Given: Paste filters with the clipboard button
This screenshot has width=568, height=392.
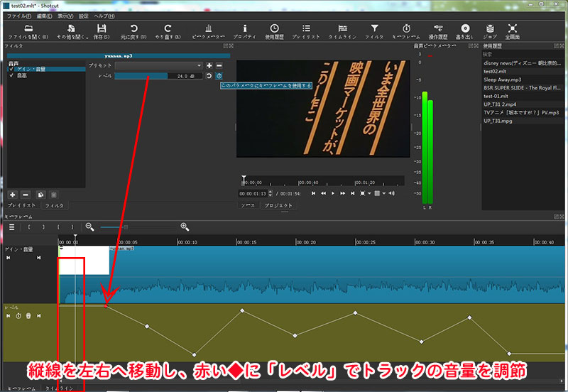Looking at the screenshot, I should [x=54, y=195].
